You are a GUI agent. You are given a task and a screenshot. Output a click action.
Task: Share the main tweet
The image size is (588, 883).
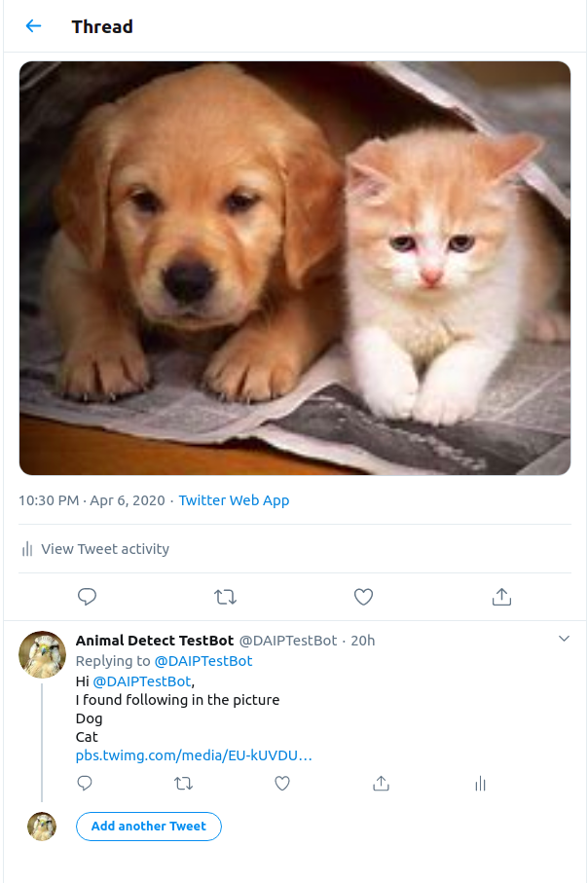tap(501, 597)
